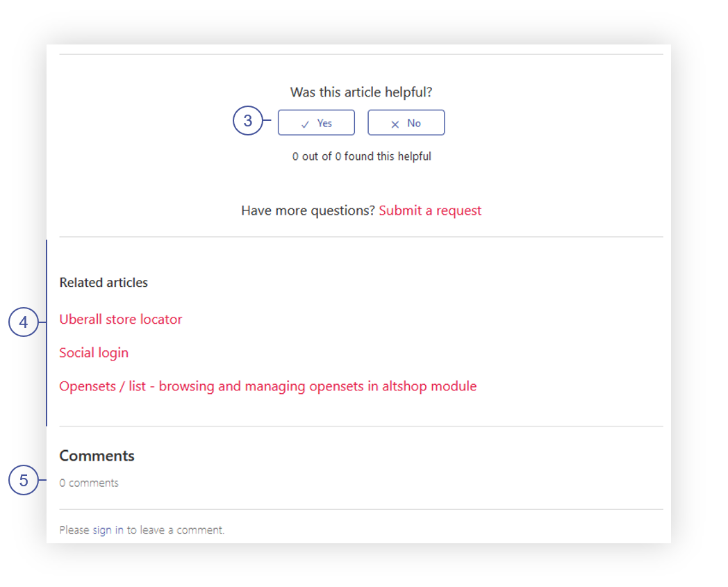This screenshot has width=728, height=587.
Task: Click the Yes helpful button
Action: [x=316, y=122]
